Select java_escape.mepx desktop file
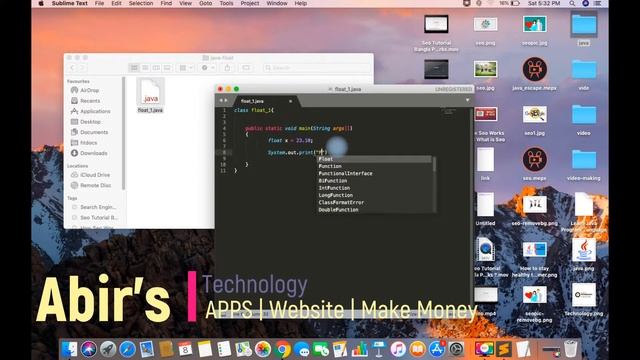 [x=534, y=74]
